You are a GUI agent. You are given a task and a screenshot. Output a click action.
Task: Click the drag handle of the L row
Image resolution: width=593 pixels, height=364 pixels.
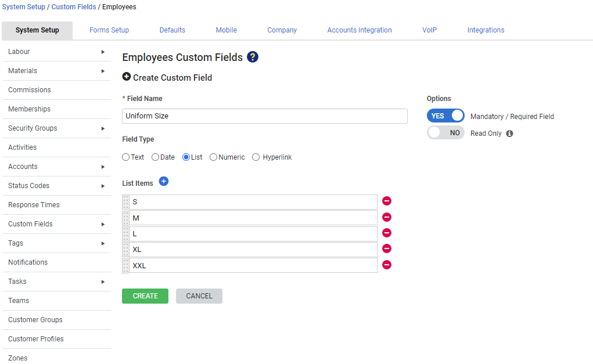click(125, 233)
